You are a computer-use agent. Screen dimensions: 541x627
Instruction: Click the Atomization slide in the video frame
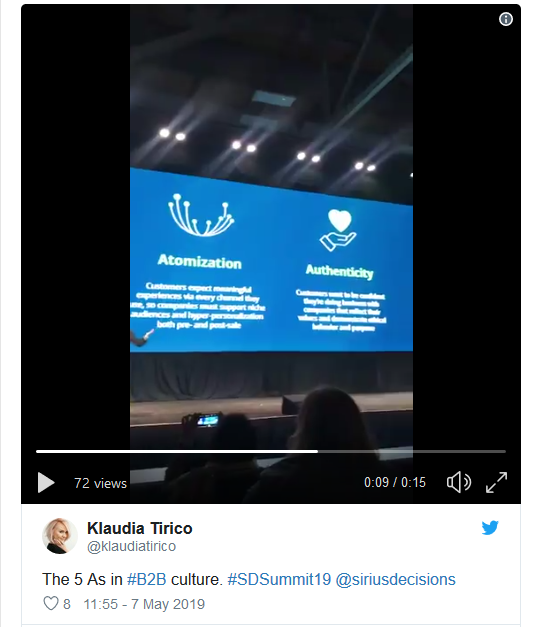tap(200, 260)
